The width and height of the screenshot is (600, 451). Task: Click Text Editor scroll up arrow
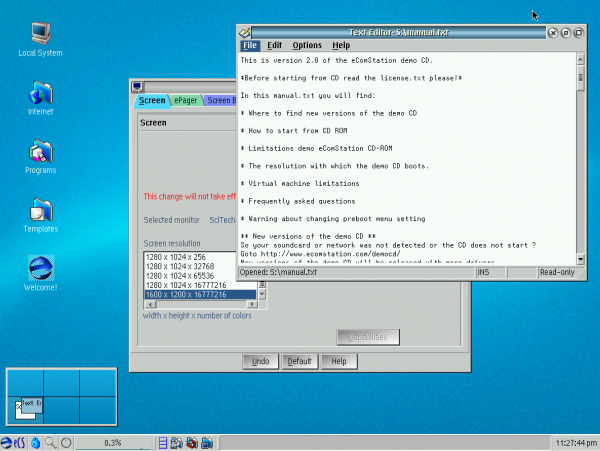click(x=580, y=59)
